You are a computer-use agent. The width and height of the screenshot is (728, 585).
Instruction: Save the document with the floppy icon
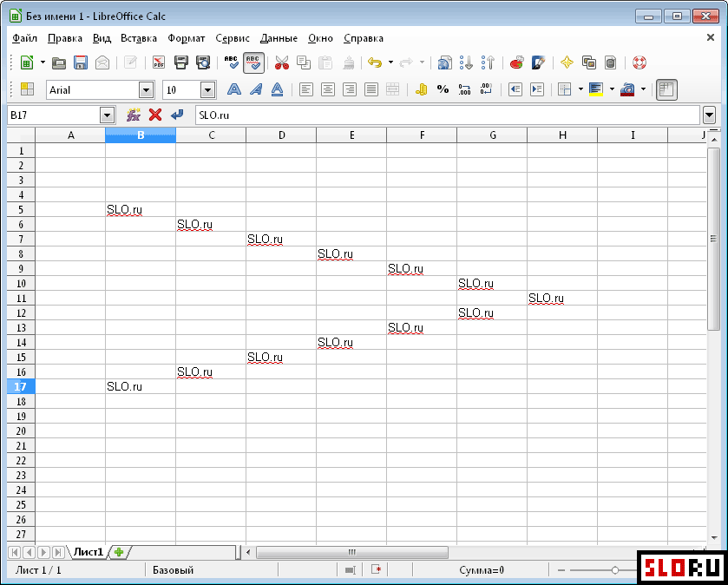pos(81,62)
